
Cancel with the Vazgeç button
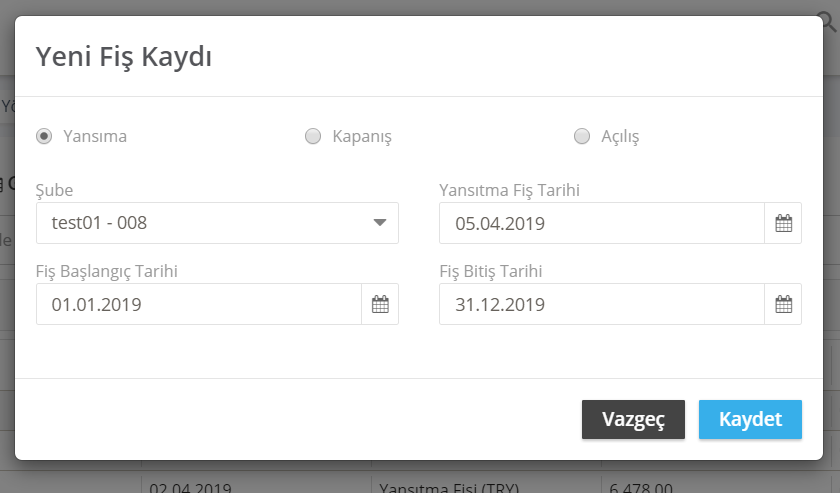pyautogui.click(x=633, y=419)
